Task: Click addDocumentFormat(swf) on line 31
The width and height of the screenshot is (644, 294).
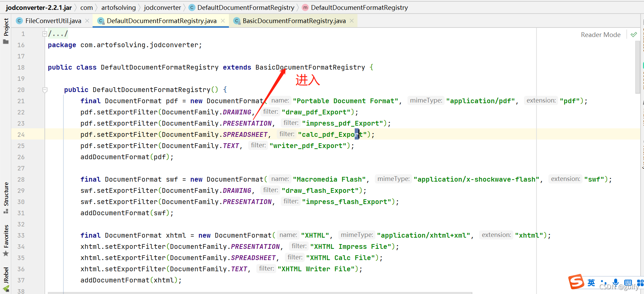Action: pyautogui.click(x=127, y=213)
